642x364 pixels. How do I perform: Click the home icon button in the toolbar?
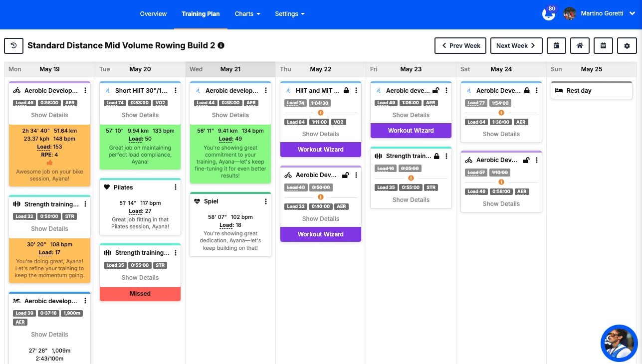(x=580, y=45)
